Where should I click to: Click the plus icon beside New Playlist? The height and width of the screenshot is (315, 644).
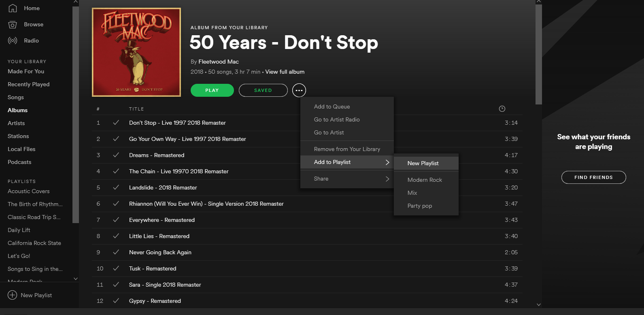pyautogui.click(x=13, y=295)
